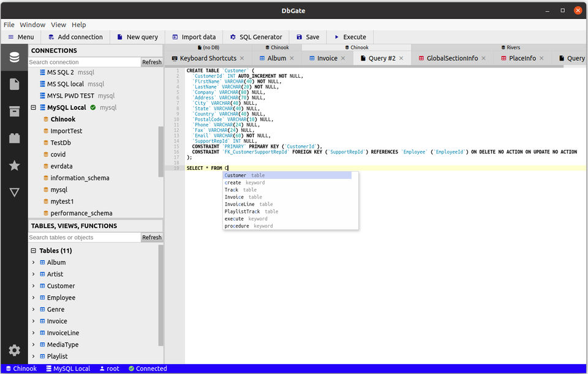588x374 pixels.
Task: Collapse the Tables (11) group
Action: click(x=33, y=251)
